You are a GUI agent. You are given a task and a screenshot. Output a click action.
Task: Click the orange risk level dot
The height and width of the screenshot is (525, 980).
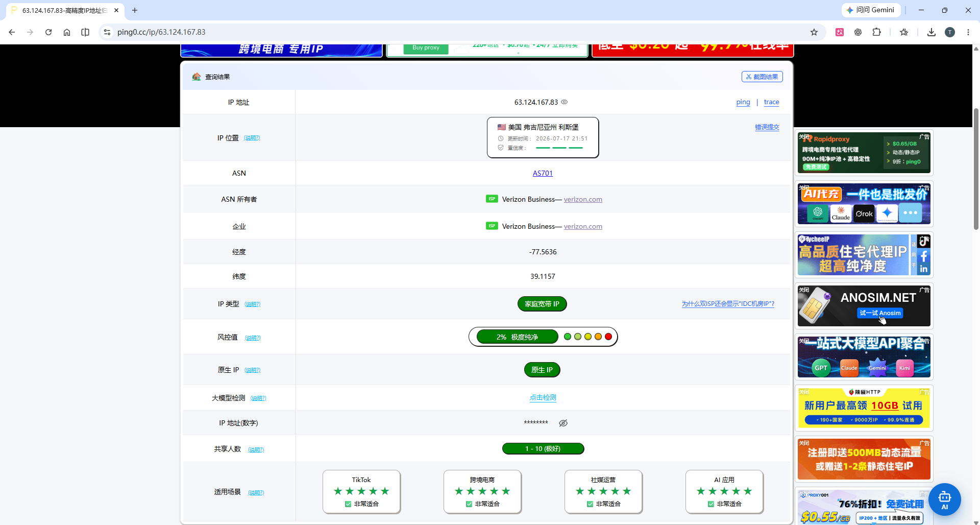[598, 337]
